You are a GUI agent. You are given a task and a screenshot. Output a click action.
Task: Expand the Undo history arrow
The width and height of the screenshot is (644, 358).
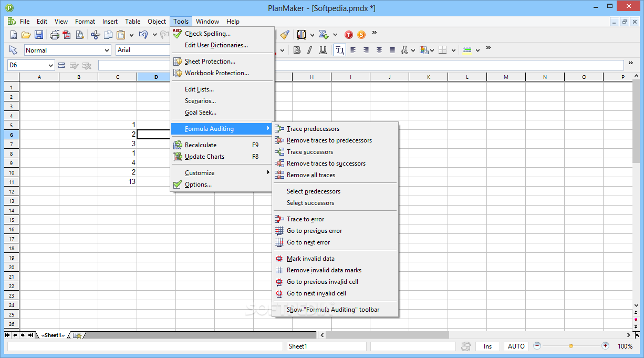click(154, 35)
